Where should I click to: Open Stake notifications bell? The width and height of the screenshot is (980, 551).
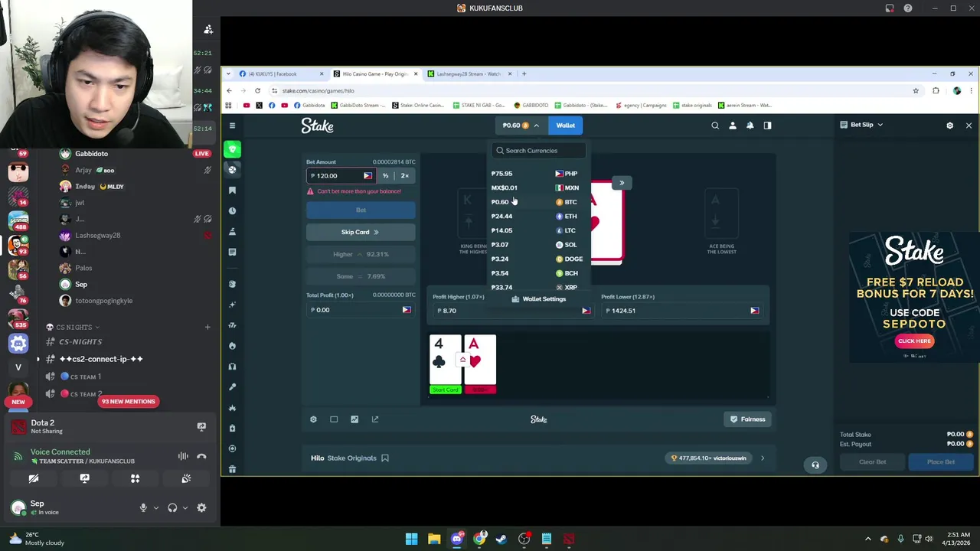pyautogui.click(x=750, y=126)
